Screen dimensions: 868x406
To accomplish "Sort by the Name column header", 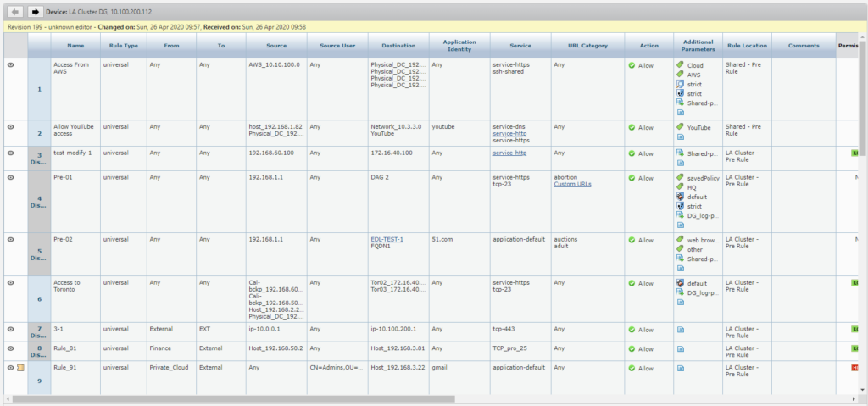I will tap(75, 46).
